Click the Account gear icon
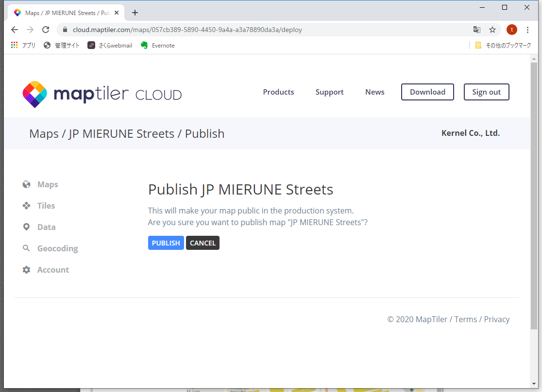Image resolution: width=542 pixels, height=392 pixels. (26, 270)
